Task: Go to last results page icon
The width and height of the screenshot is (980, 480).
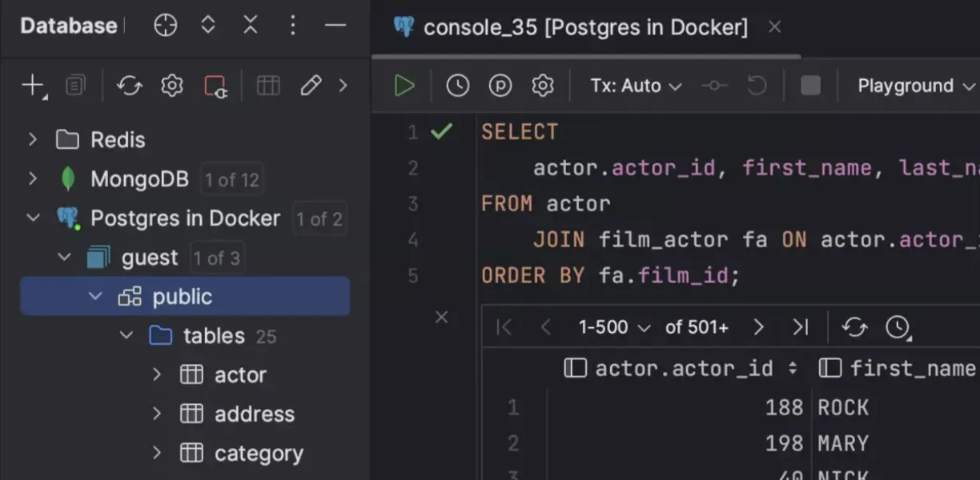Action: pos(800,326)
